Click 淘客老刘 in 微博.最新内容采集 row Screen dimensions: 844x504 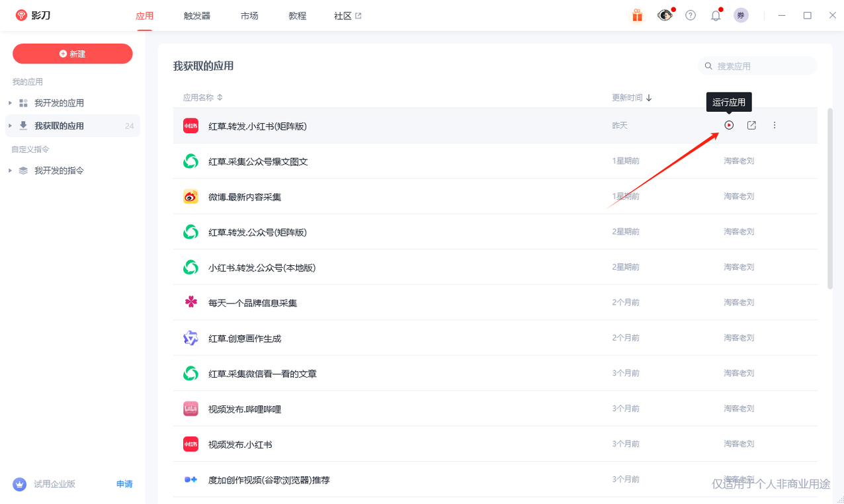pyautogui.click(x=739, y=196)
